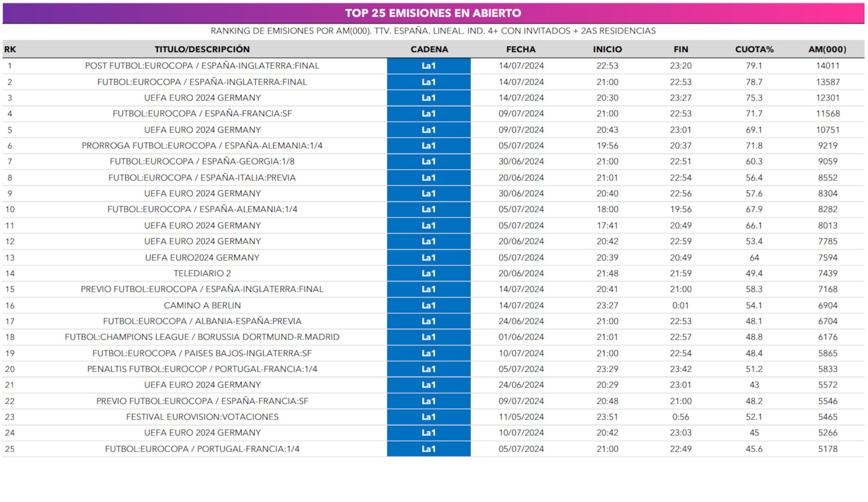Select the FIN column header
868x502 pixels.
point(681,49)
